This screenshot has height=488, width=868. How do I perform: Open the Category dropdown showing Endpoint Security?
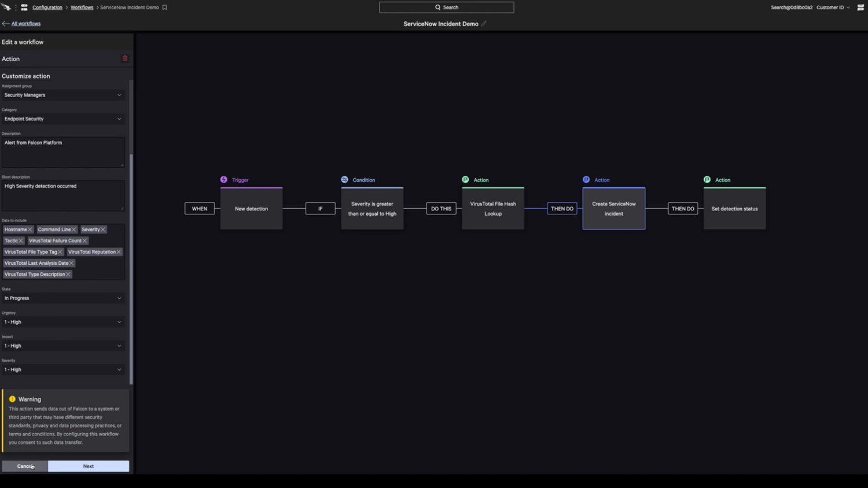(x=63, y=119)
